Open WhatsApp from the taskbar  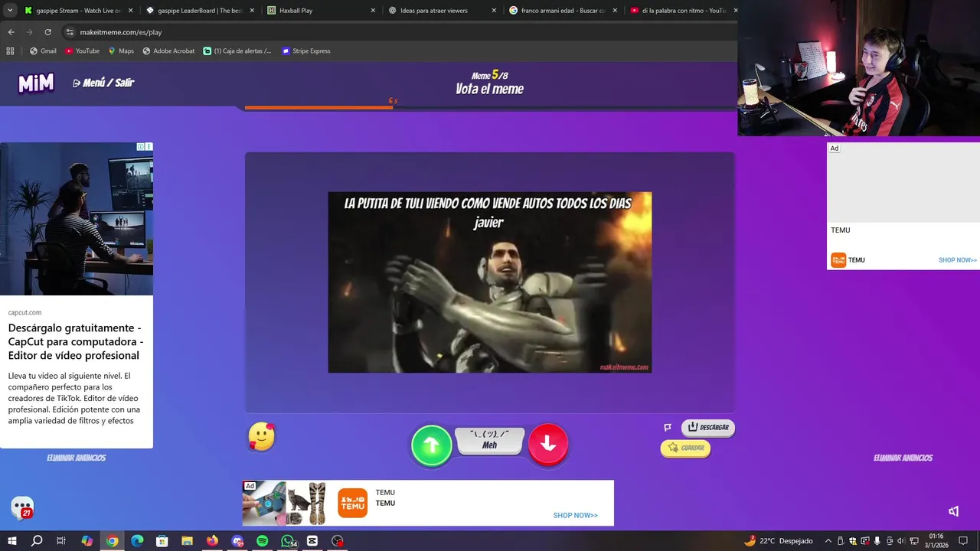pos(289,541)
